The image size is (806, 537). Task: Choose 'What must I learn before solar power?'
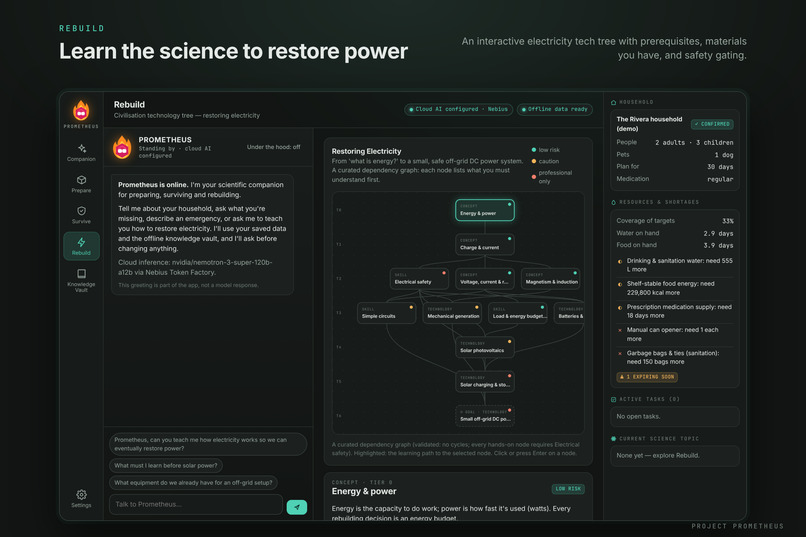(166, 466)
